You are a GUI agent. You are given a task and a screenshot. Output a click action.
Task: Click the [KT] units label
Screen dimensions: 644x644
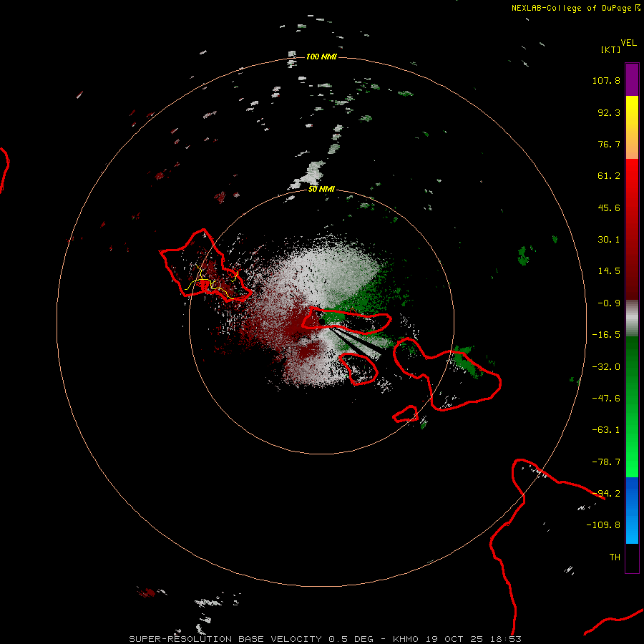click(x=611, y=49)
